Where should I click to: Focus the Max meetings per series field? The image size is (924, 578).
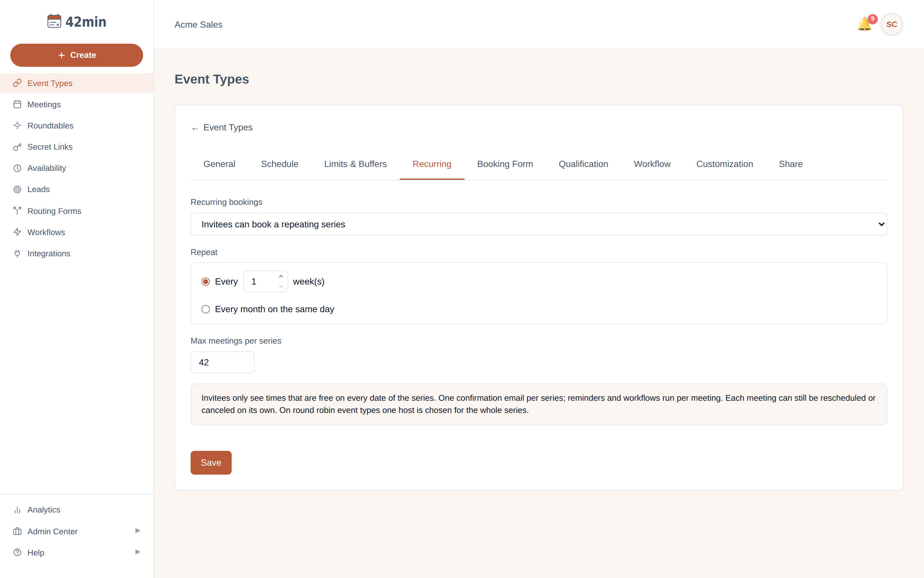[x=223, y=362]
